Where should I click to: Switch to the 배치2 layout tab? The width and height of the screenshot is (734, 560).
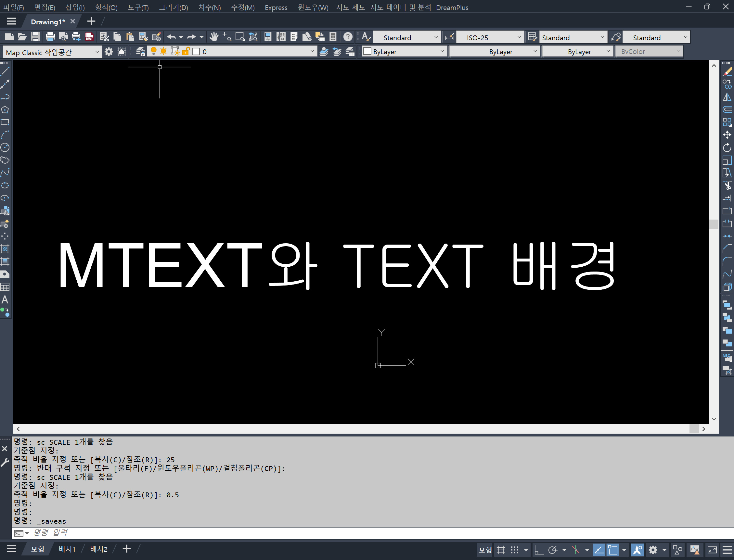pos(99,549)
